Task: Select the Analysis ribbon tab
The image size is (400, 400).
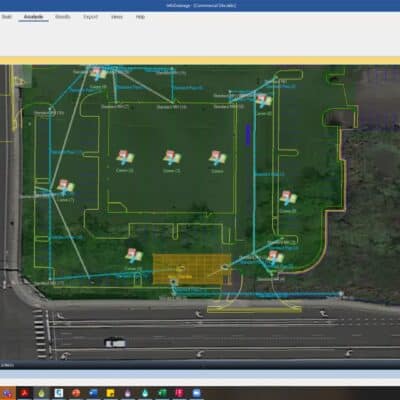Action: (x=33, y=17)
